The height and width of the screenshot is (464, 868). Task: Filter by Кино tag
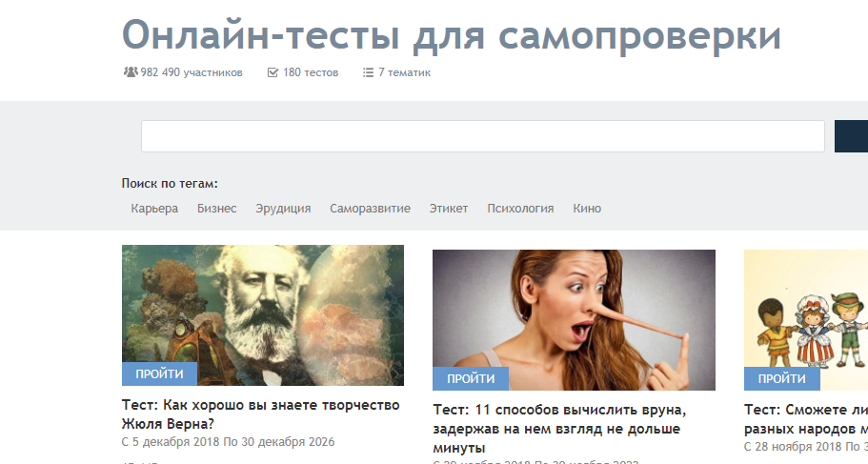pos(587,209)
